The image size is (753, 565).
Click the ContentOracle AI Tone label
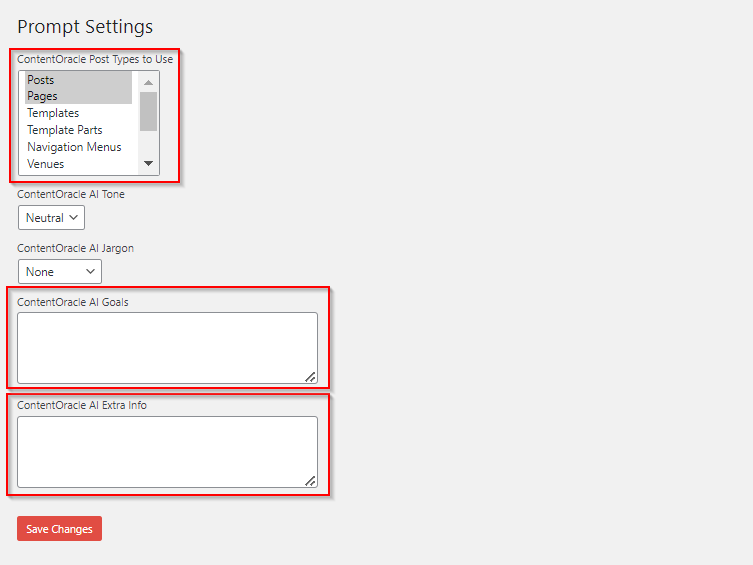[x=71, y=194]
